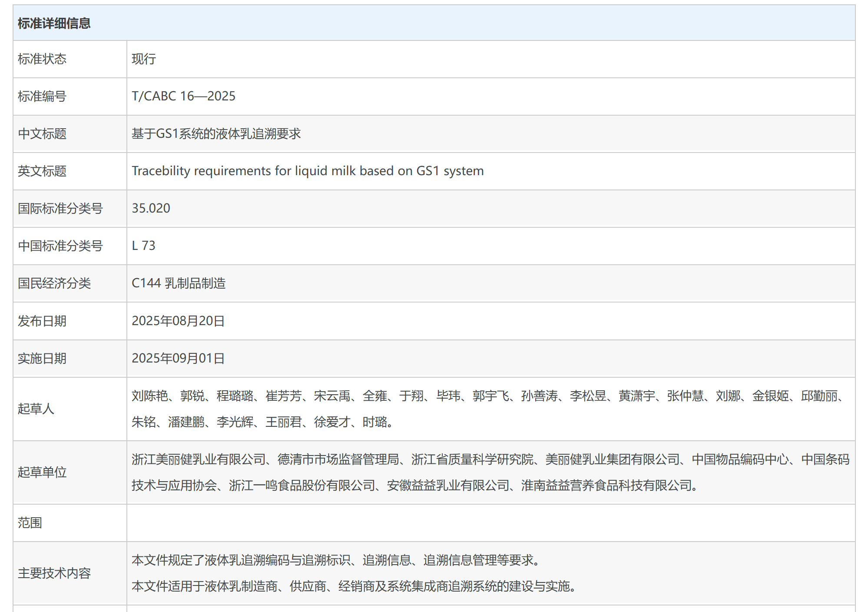Click the ICS classification value 35.020
Screen dimensions: 868x612
pyautogui.click(x=151, y=208)
